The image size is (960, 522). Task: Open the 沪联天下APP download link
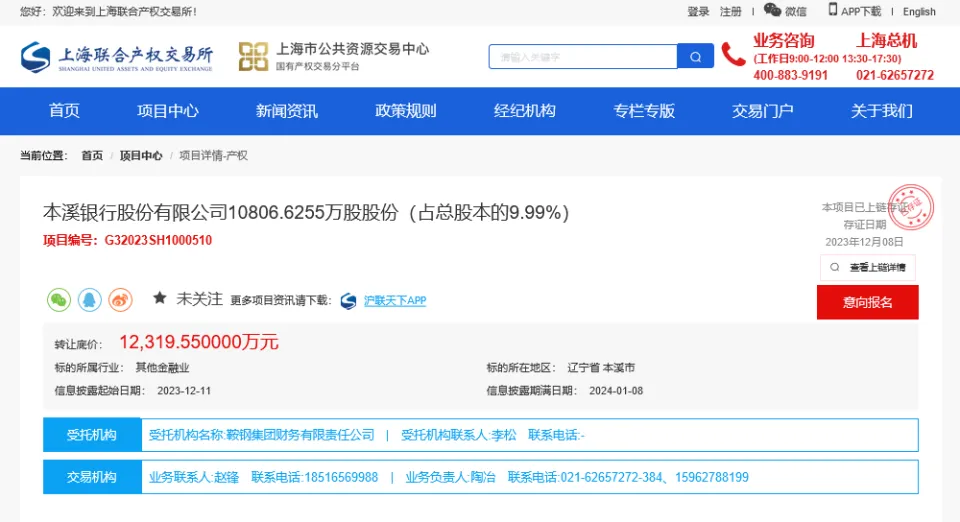[394, 300]
